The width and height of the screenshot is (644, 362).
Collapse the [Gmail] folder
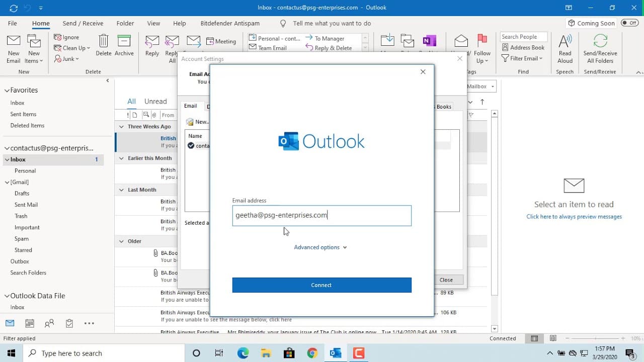pos(7,182)
